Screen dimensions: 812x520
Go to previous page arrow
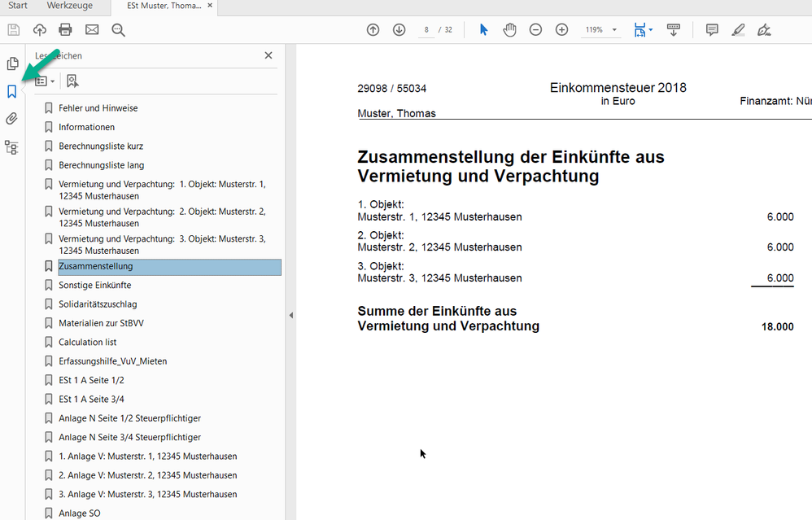(x=373, y=30)
